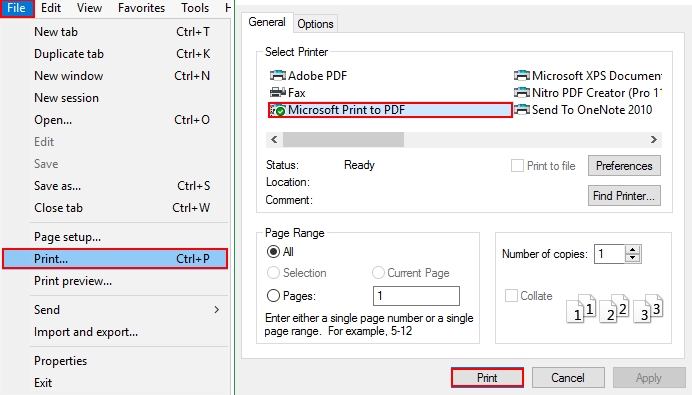692x395 pixels.
Task: Tick the Collate checkbox
Action: pyautogui.click(x=511, y=296)
